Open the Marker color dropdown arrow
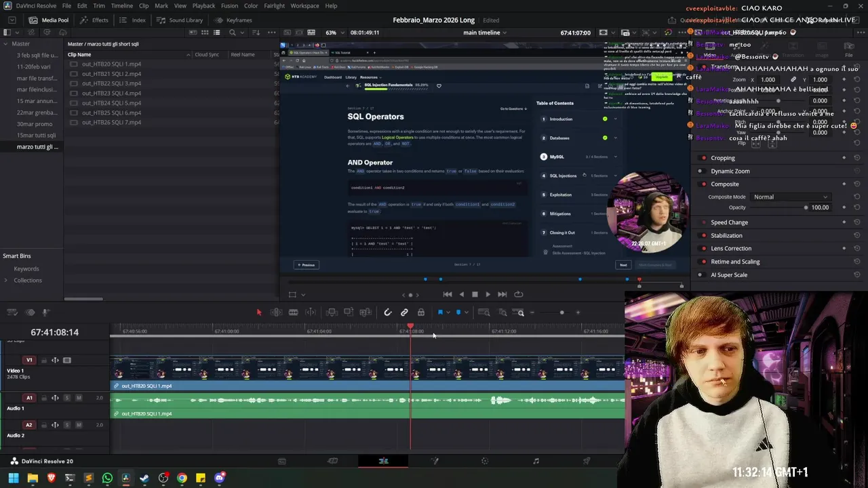Screen dimensions: 868x488 tap(466, 312)
